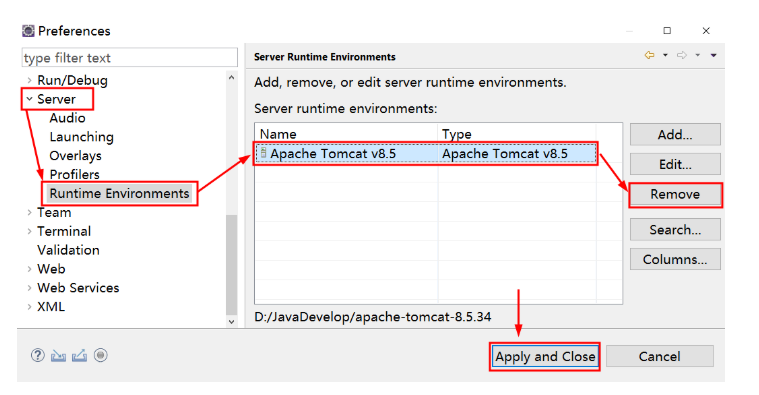This screenshot has width=759, height=395.
Task: Expand the Run/Debug tree node
Action: [30, 80]
